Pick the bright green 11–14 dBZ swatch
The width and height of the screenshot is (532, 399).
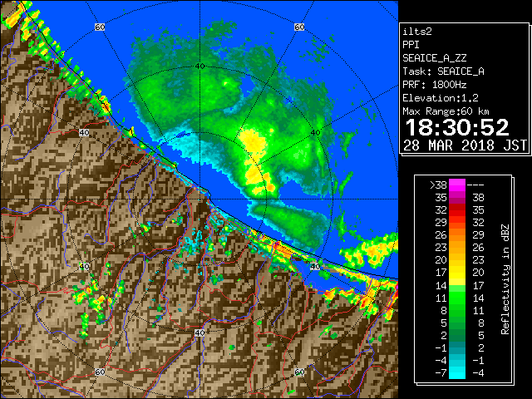[x=457, y=298]
